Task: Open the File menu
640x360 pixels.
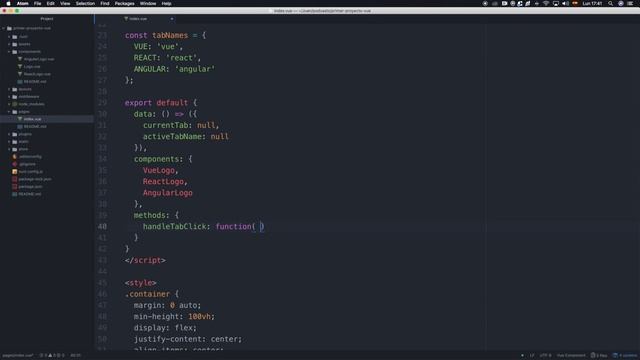Action: (x=38, y=3)
